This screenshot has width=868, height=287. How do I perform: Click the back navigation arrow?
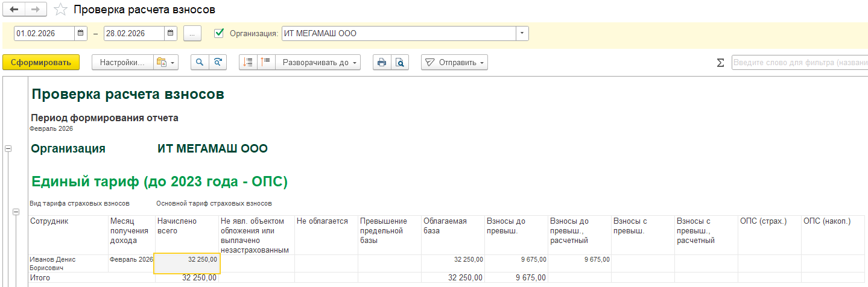coord(14,10)
